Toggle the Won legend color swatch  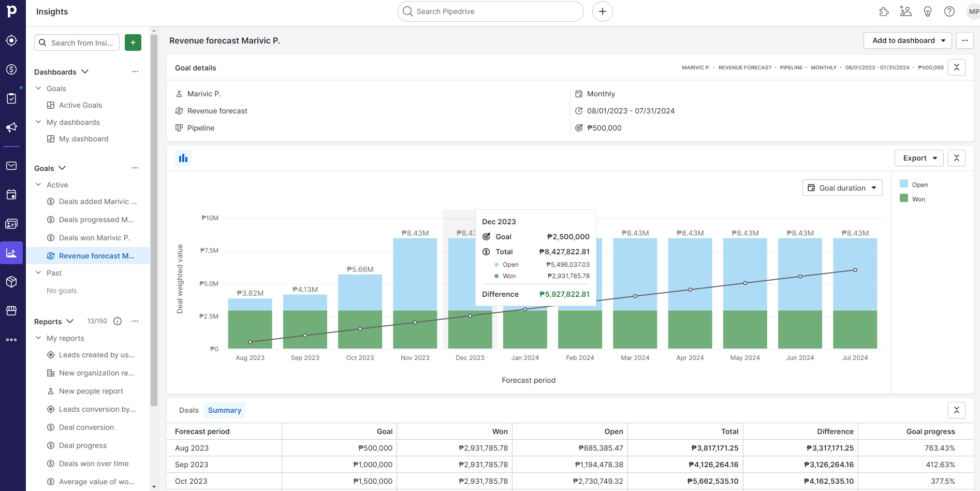tap(904, 198)
